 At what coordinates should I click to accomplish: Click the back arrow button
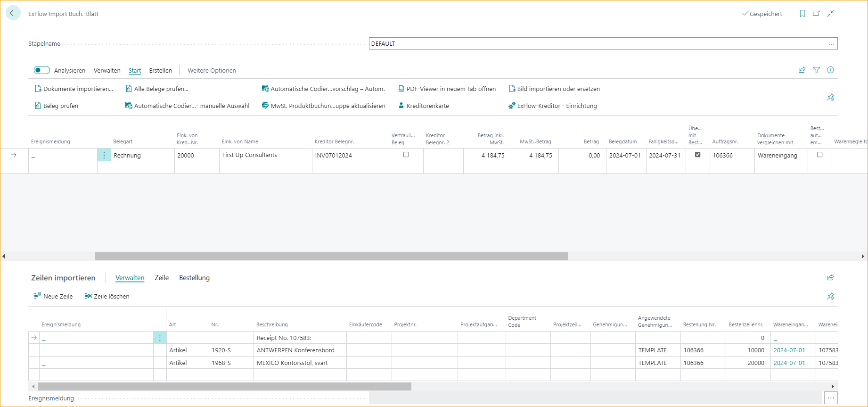[x=13, y=13]
